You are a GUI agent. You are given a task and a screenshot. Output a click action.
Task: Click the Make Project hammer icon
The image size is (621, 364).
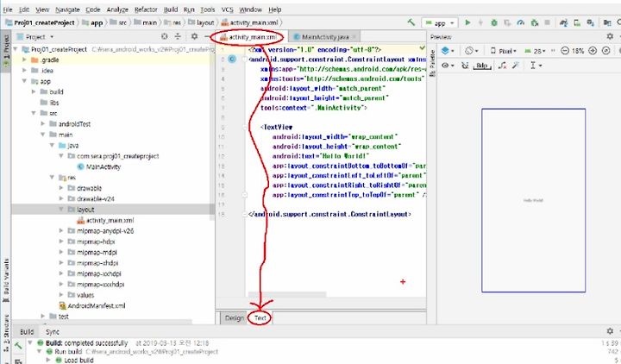click(x=411, y=22)
